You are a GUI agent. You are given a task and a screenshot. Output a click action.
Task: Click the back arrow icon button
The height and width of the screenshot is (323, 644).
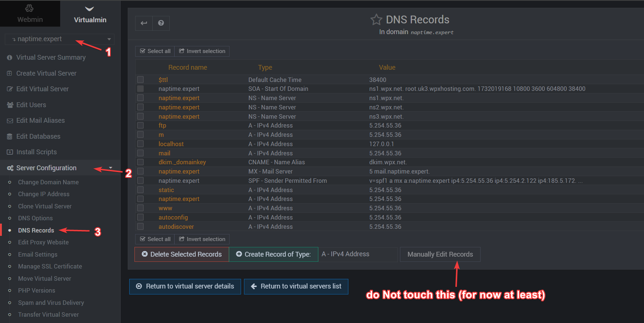tap(144, 23)
